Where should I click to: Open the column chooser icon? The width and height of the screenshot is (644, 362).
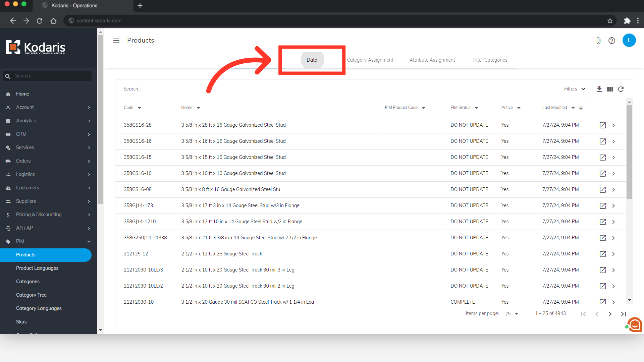click(610, 89)
